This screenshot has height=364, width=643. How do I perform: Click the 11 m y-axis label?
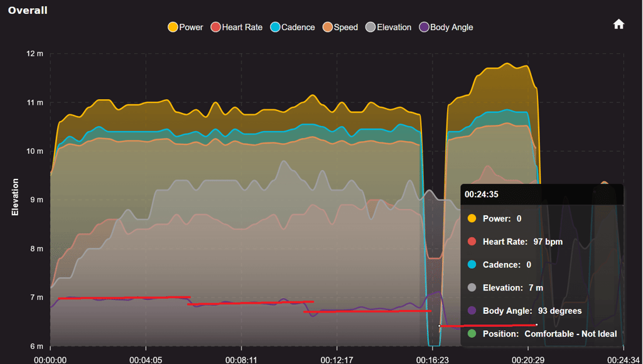(35, 102)
